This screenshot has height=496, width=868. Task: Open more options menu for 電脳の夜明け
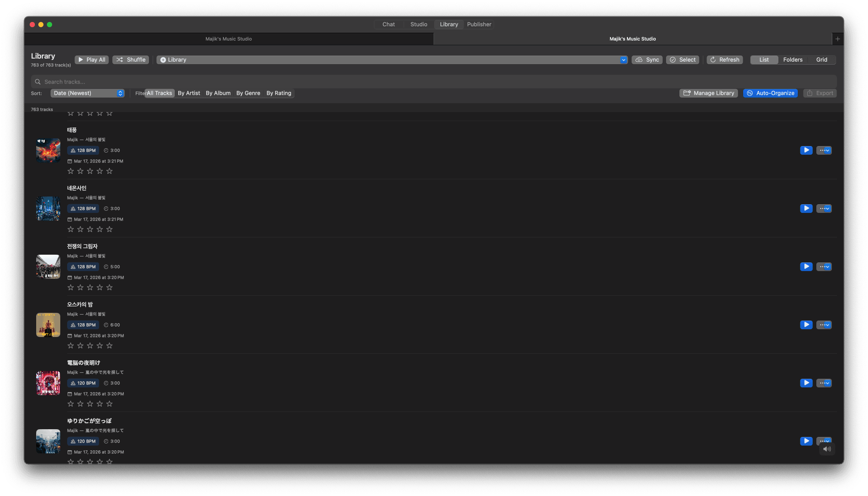tap(824, 383)
